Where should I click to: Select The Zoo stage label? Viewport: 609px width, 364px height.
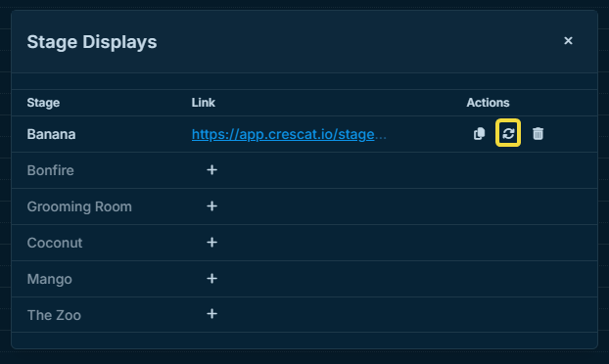[54, 315]
